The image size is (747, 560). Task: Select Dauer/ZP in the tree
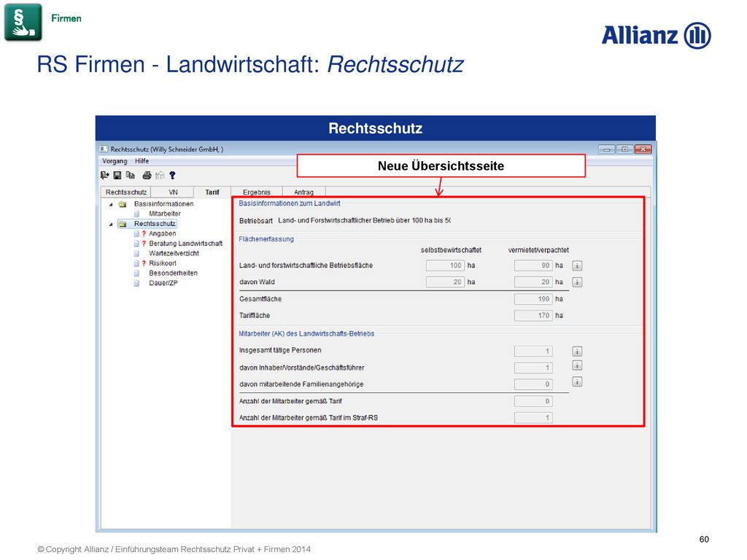163,284
